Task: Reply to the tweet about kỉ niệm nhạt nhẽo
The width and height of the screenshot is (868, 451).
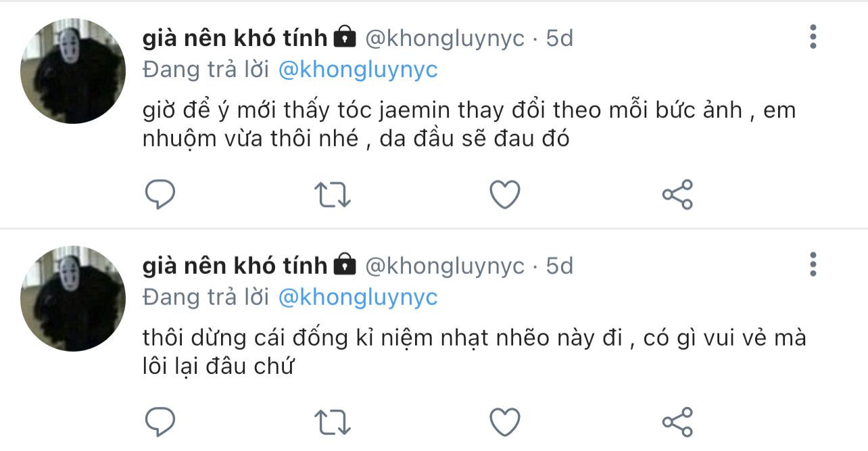Action: pos(161,423)
